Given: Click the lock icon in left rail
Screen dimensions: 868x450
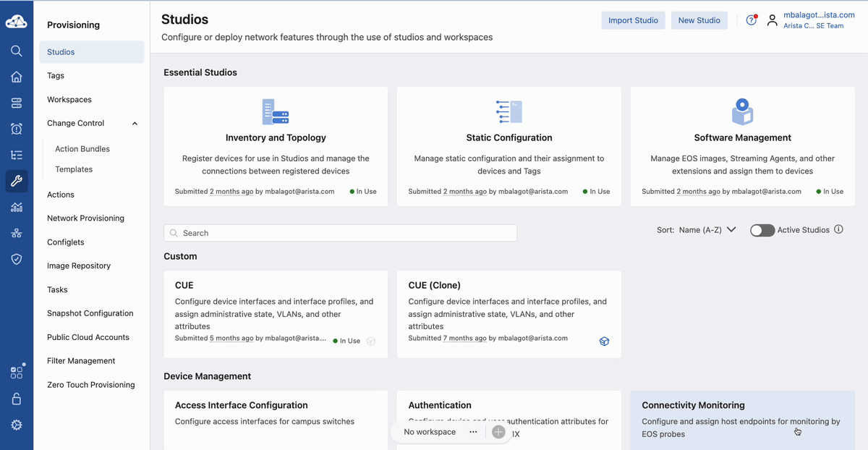Looking at the screenshot, I should (x=16, y=399).
